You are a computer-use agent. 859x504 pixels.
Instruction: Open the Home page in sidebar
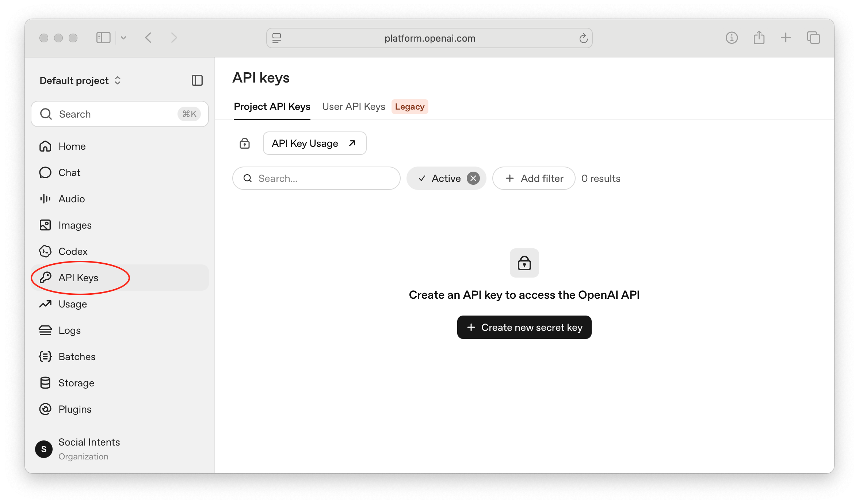(x=120, y=146)
